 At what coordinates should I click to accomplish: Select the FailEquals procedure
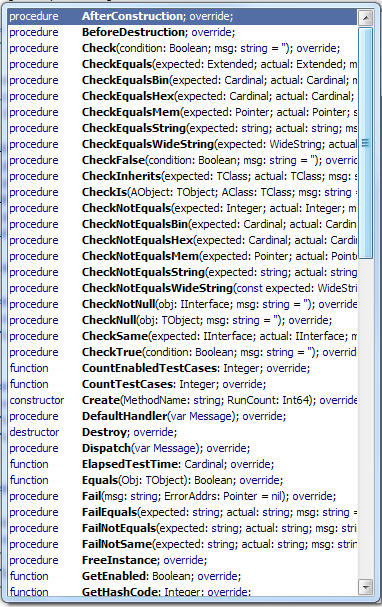(x=182, y=512)
